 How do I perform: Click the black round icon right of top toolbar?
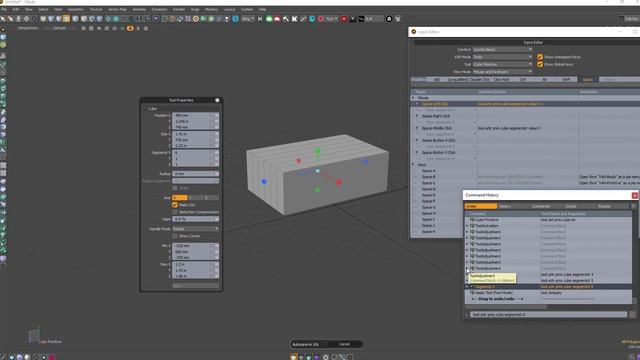pyautogui.click(x=389, y=19)
